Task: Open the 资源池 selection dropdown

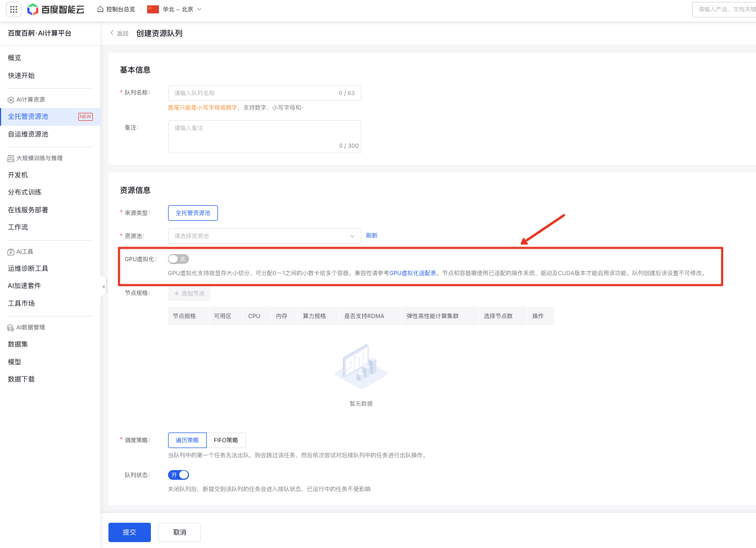Action: (264, 236)
